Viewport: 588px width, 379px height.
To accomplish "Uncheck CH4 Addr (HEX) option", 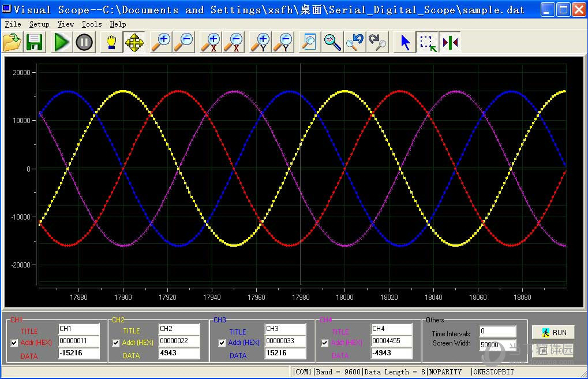I will (x=325, y=342).
